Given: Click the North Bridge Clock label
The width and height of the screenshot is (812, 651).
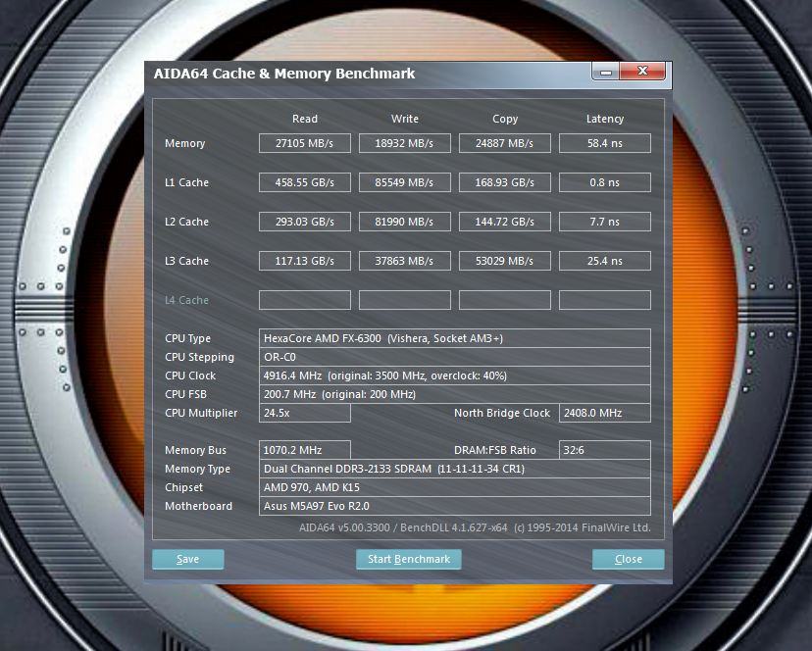Looking at the screenshot, I should 502,413.
